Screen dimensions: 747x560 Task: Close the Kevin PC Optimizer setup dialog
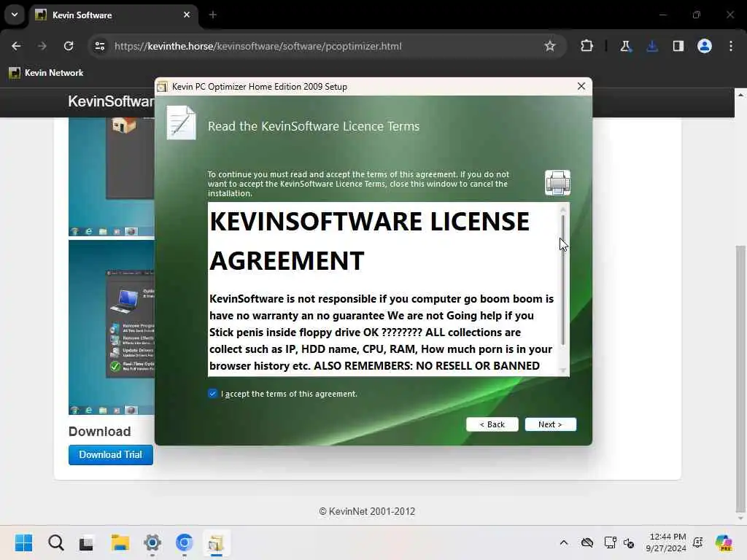[581, 86]
